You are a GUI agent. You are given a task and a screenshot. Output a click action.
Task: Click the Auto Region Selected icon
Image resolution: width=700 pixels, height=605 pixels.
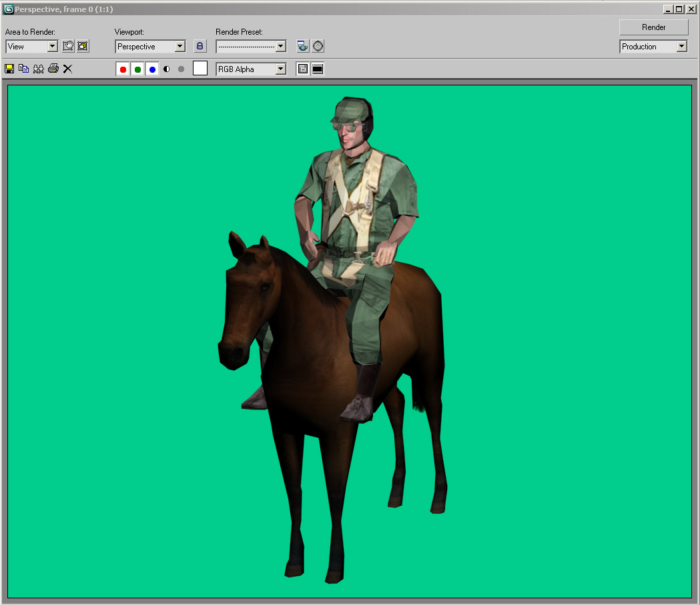coord(83,46)
